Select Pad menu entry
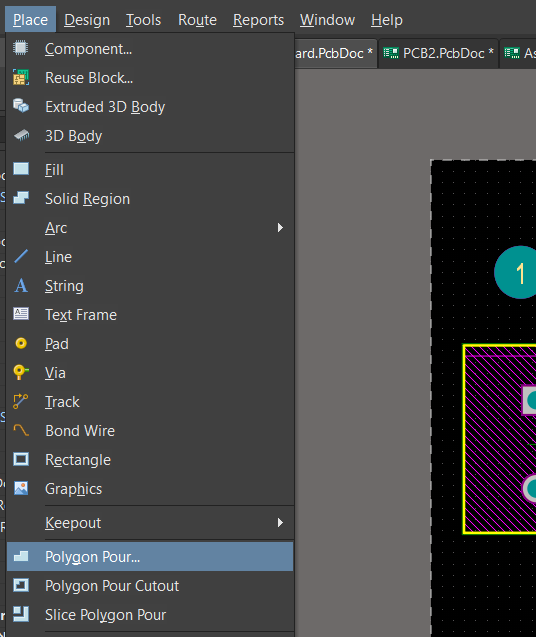The image size is (536, 637). [x=150, y=344]
